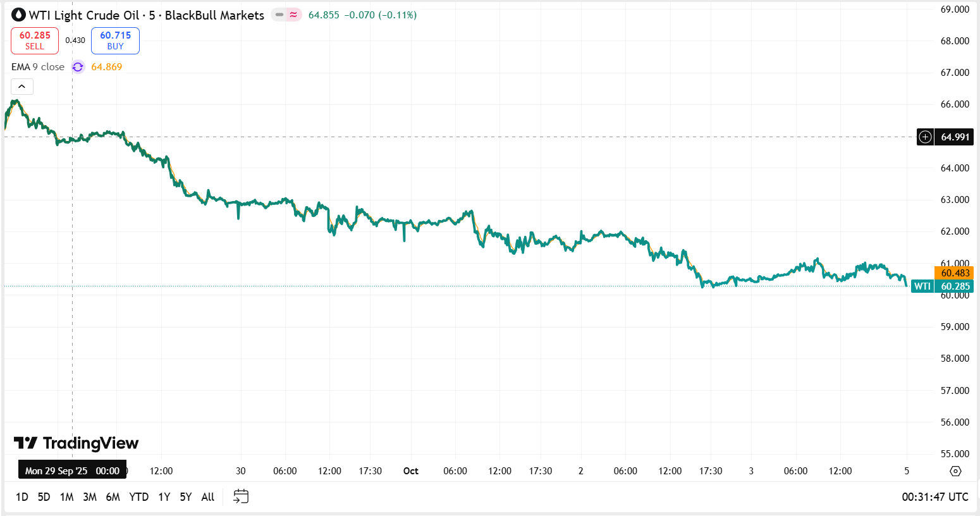
Task: Click the grey dash status indicator pill
Action: (x=279, y=15)
